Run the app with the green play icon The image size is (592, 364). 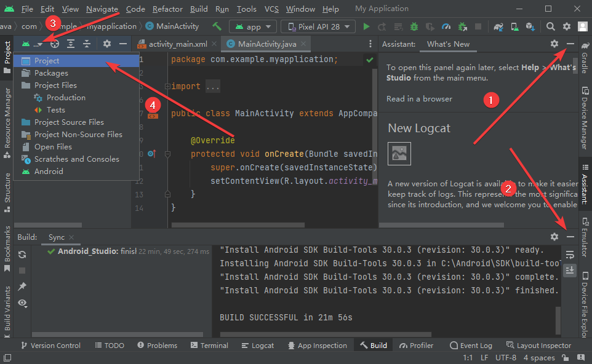pyautogui.click(x=366, y=26)
